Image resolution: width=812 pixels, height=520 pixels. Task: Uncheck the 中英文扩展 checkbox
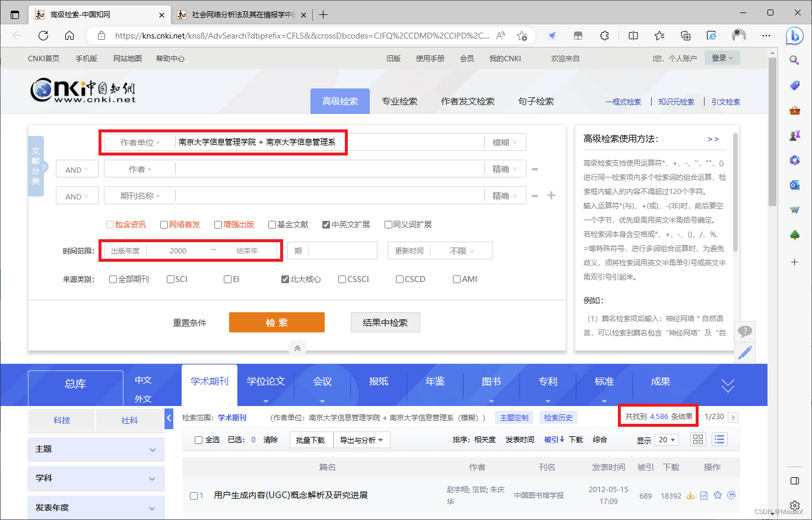coord(326,224)
